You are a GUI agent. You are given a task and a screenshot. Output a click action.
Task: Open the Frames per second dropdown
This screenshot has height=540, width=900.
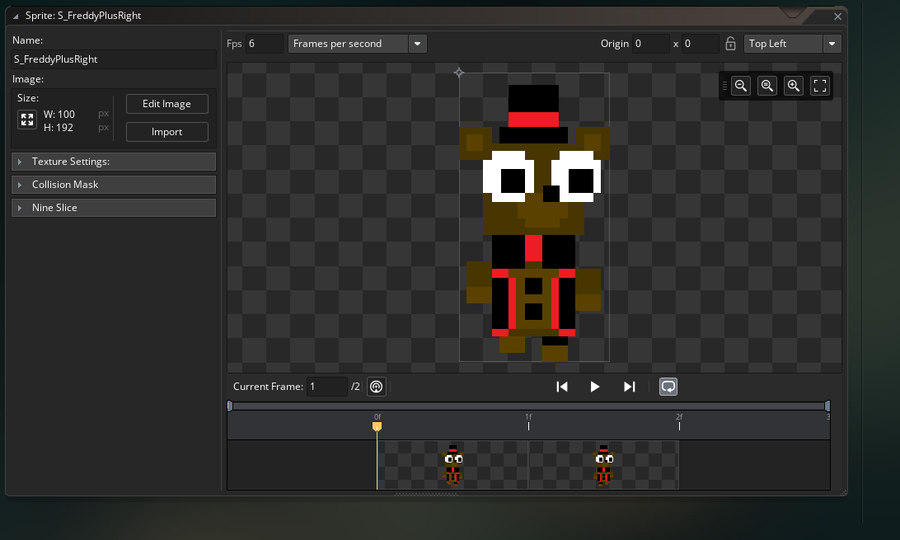click(x=358, y=44)
